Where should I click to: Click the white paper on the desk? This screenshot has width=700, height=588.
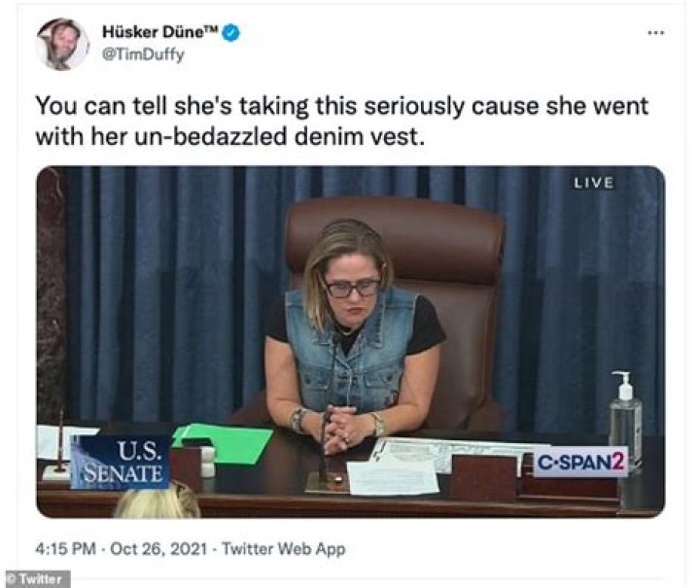(393, 477)
